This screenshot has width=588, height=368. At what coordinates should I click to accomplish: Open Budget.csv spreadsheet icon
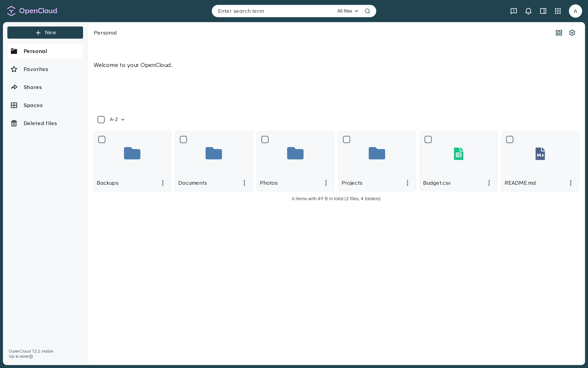458,154
